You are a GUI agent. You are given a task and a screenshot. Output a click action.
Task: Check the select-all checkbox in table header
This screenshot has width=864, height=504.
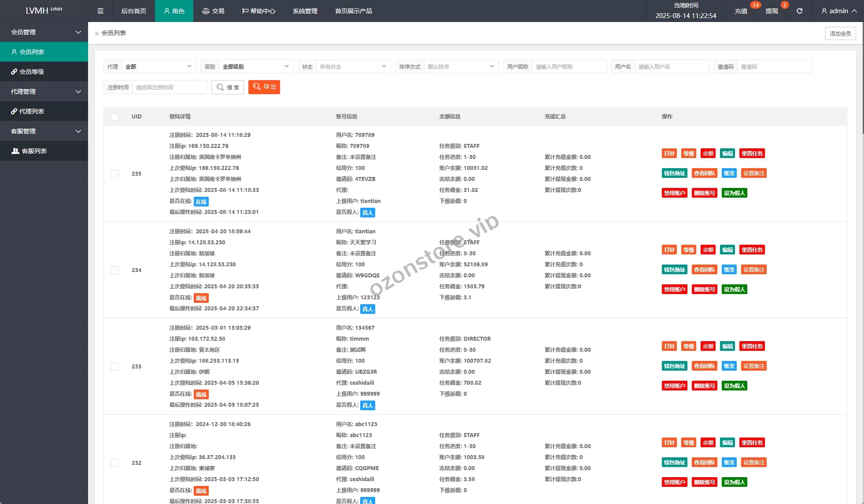114,117
